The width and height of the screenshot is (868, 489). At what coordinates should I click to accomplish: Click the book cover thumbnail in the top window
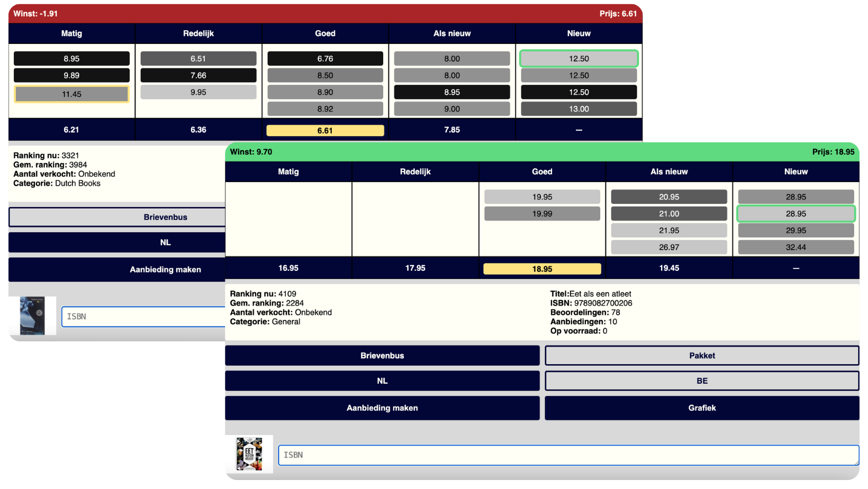33,316
